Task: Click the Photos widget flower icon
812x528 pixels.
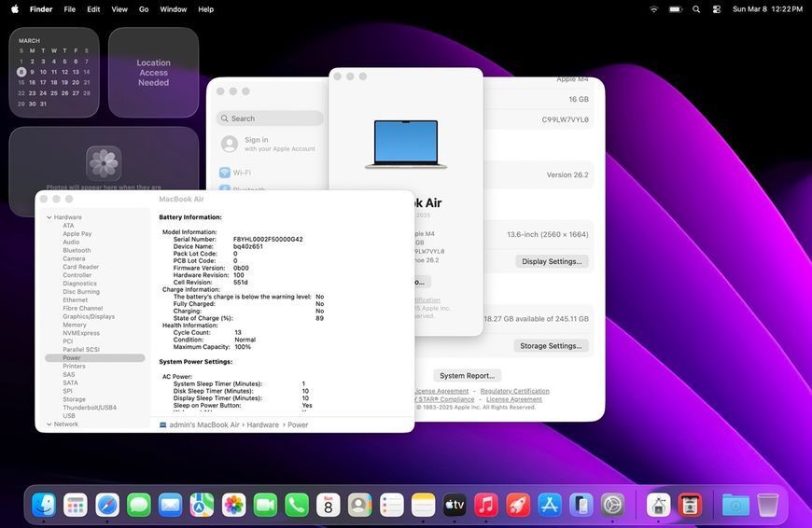Action: [105, 163]
